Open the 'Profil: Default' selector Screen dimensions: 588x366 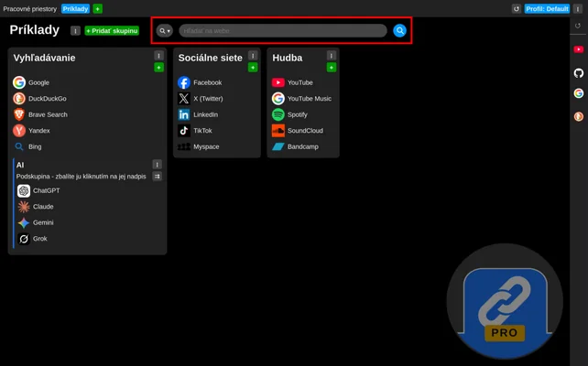pos(547,8)
